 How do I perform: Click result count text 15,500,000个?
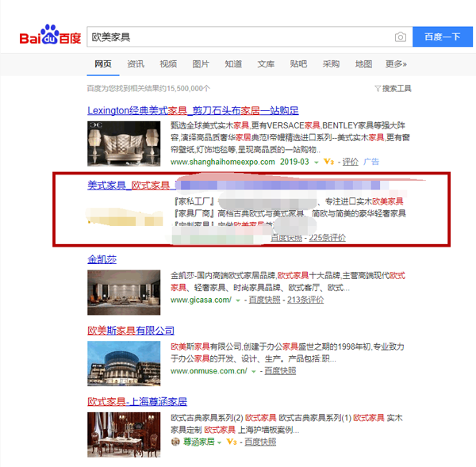pyautogui.click(x=188, y=88)
